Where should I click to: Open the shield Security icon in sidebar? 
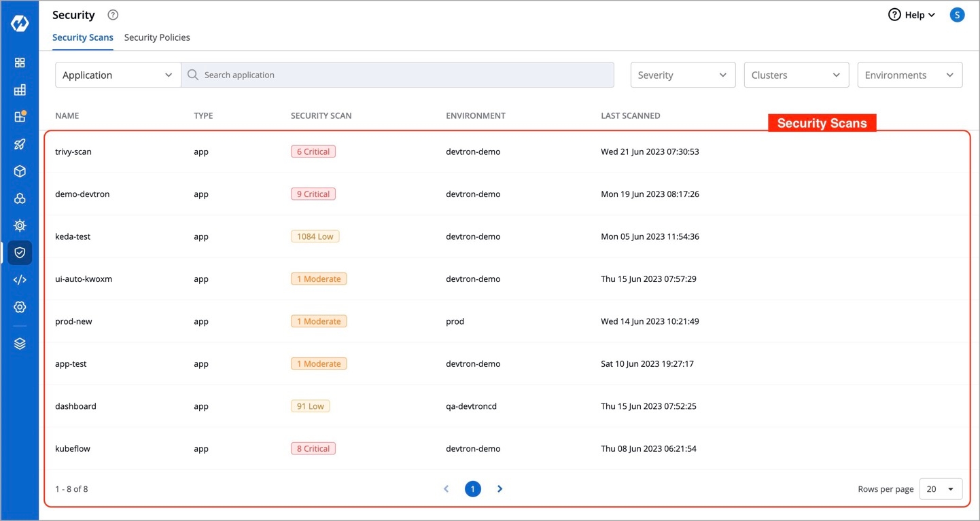point(20,253)
